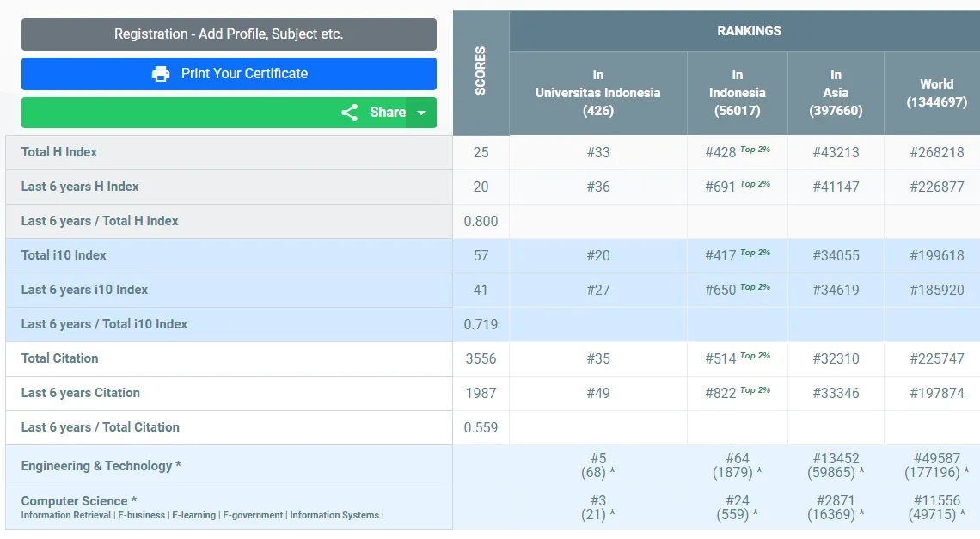Click Total i10 Index row label
The width and height of the screenshot is (980, 539).
pyautogui.click(x=64, y=255)
